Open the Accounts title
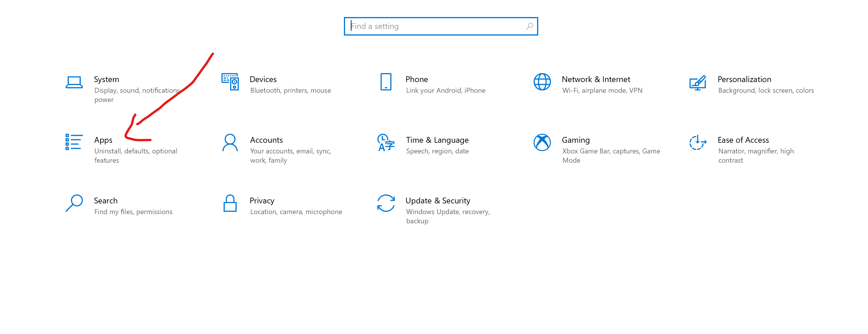Image resolution: width=868 pixels, height=334 pixels. (266, 140)
